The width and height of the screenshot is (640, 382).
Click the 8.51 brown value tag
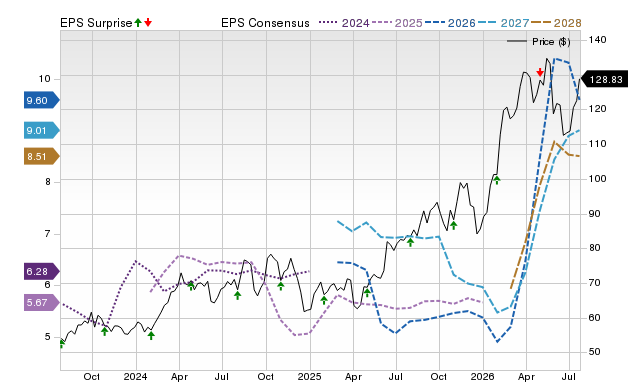42,156
